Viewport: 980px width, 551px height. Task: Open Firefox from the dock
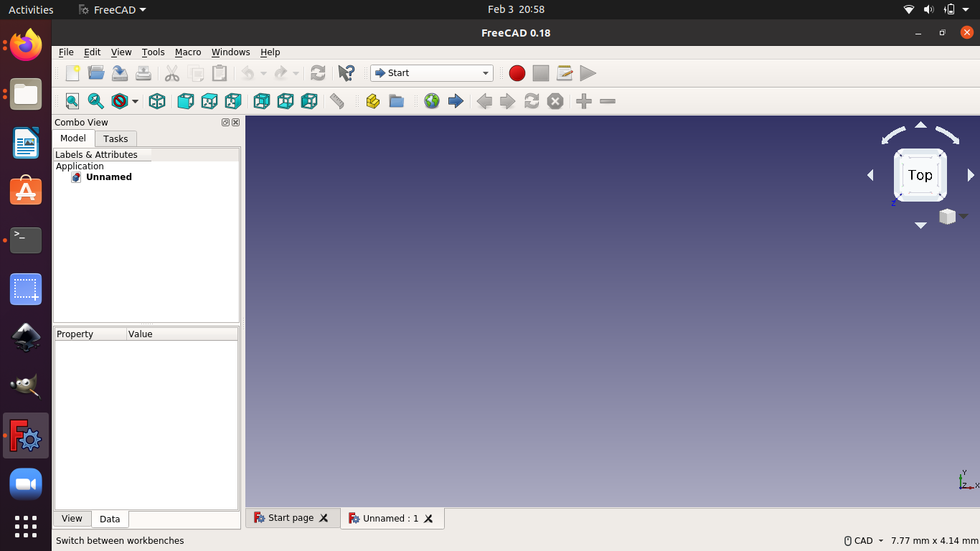[27, 45]
